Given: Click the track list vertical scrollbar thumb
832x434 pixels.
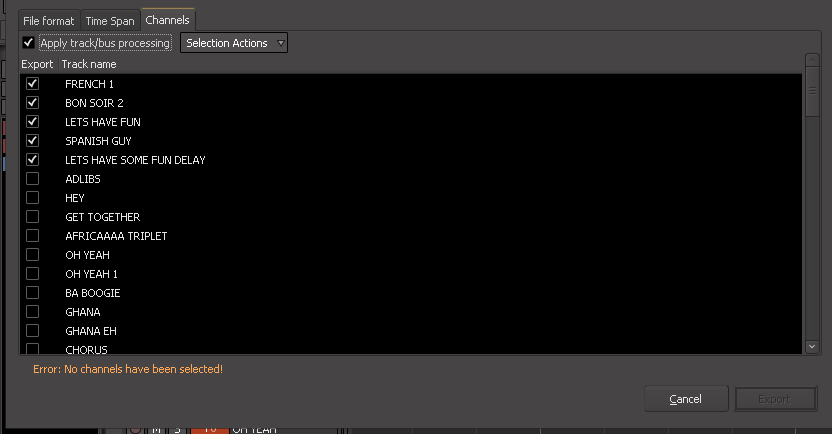Looking at the screenshot, I should 812,95.
